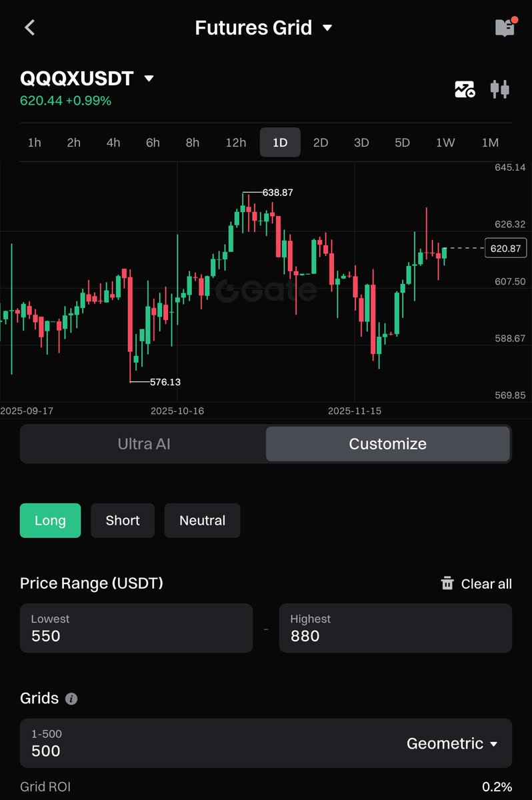Go back with the left arrow
This screenshot has width=532, height=800.
(29, 27)
